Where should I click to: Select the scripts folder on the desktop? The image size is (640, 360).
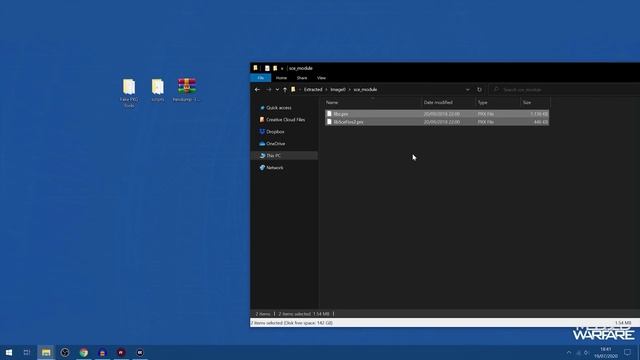[158, 90]
